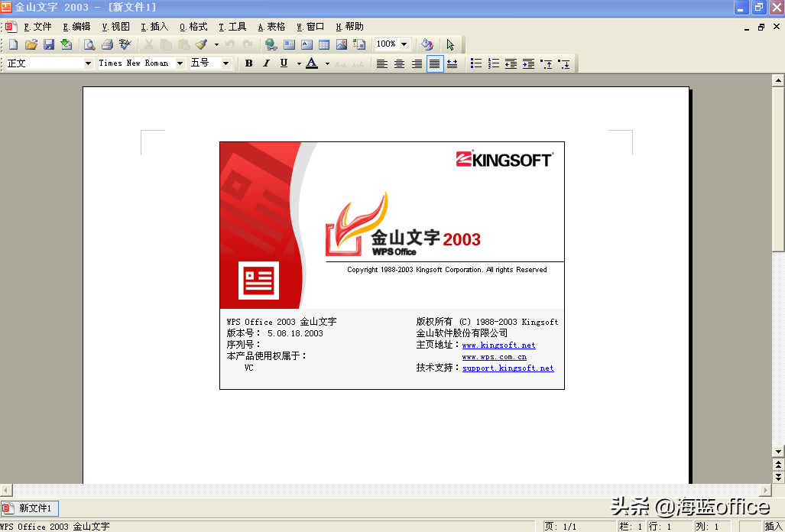785x532 pixels.
Task: Open the support.kingsoft.net link
Action: click(x=508, y=368)
